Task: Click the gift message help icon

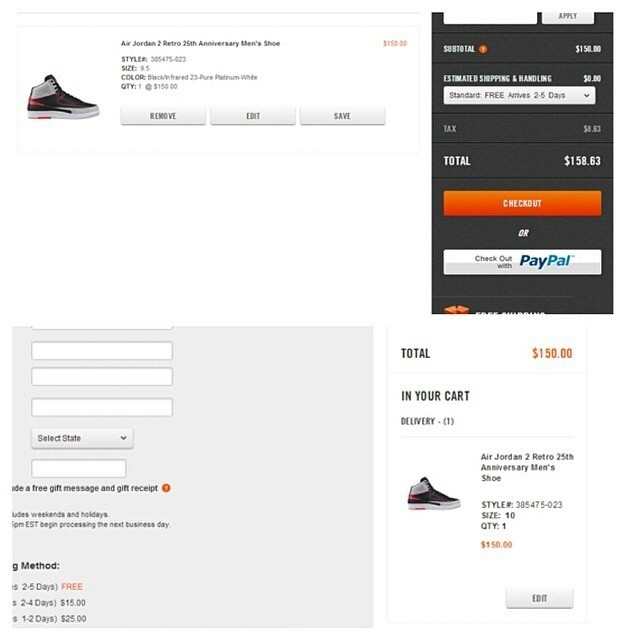Action: point(166,488)
